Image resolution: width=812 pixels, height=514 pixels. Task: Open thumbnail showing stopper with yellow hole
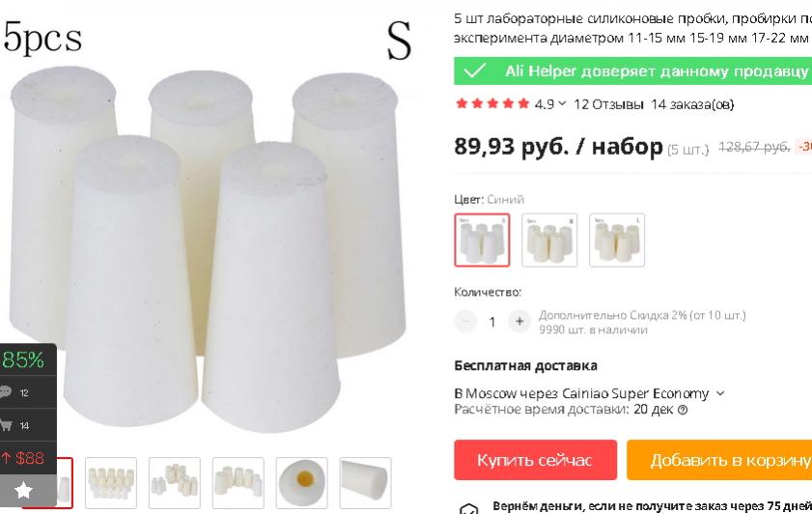point(302,483)
